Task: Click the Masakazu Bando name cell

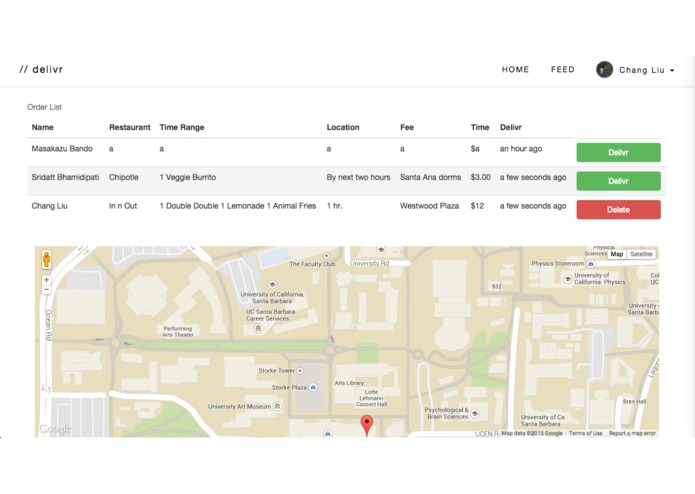Action: point(62,148)
